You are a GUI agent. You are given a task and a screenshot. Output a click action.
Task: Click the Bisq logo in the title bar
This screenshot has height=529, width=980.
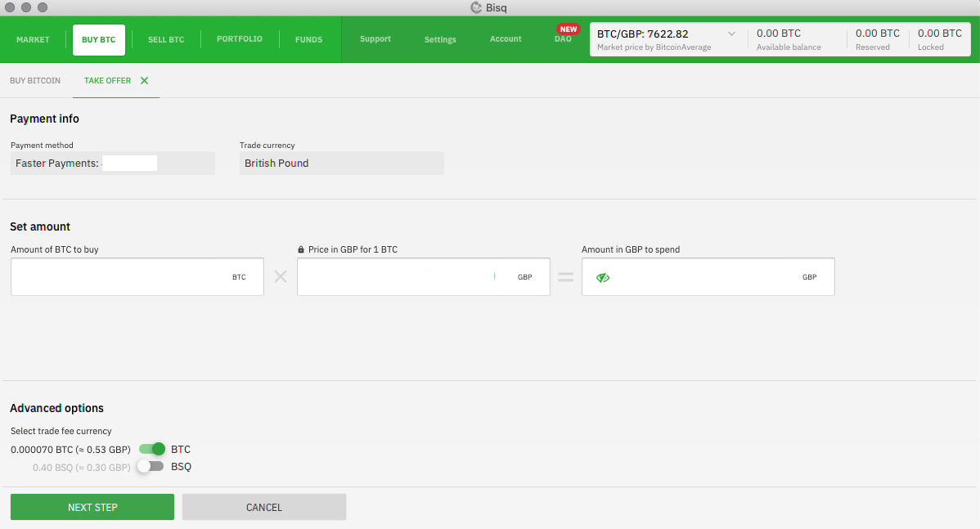(x=476, y=7)
